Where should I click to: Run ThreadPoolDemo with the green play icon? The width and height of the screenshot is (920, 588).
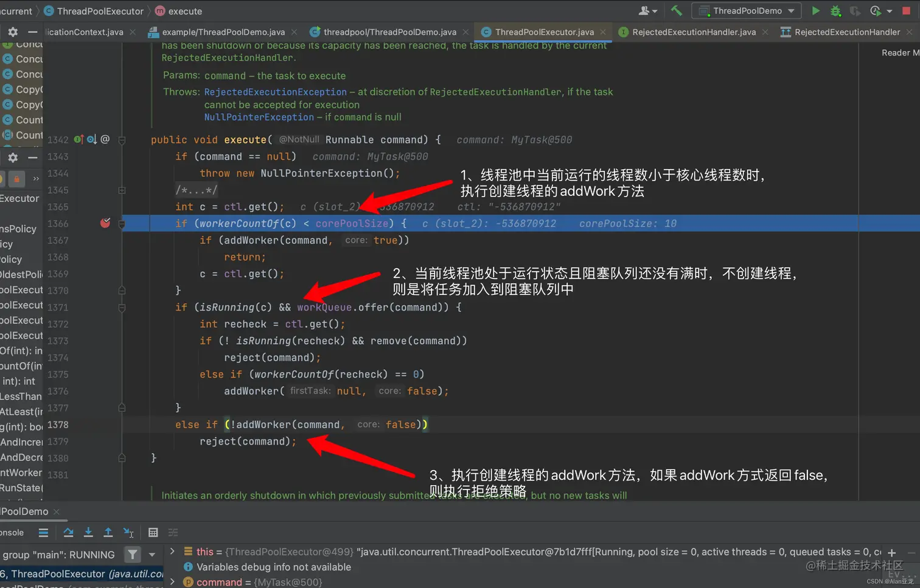click(x=816, y=10)
